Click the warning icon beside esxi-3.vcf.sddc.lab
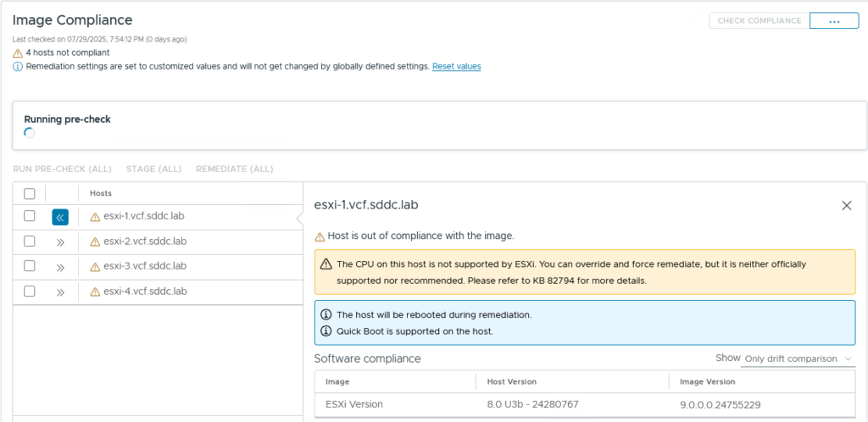The image size is (868, 422). (x=95, y=267)
